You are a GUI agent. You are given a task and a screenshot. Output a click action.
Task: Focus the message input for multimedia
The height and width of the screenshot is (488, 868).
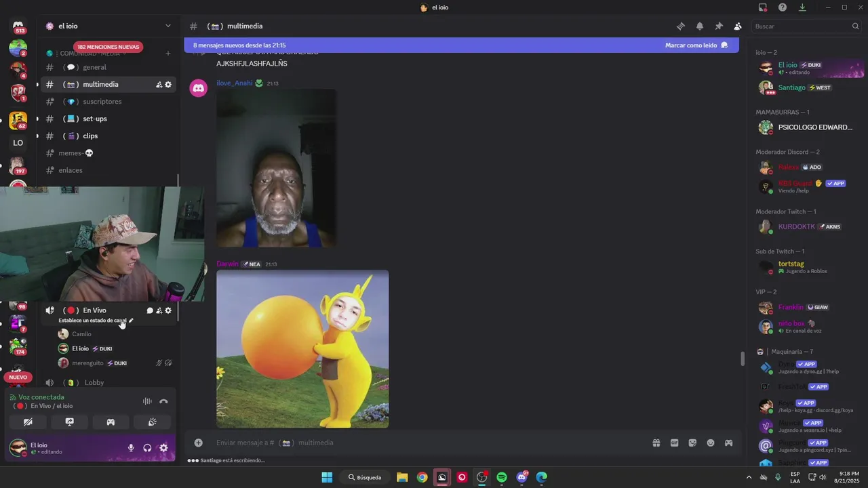point(427,443)
